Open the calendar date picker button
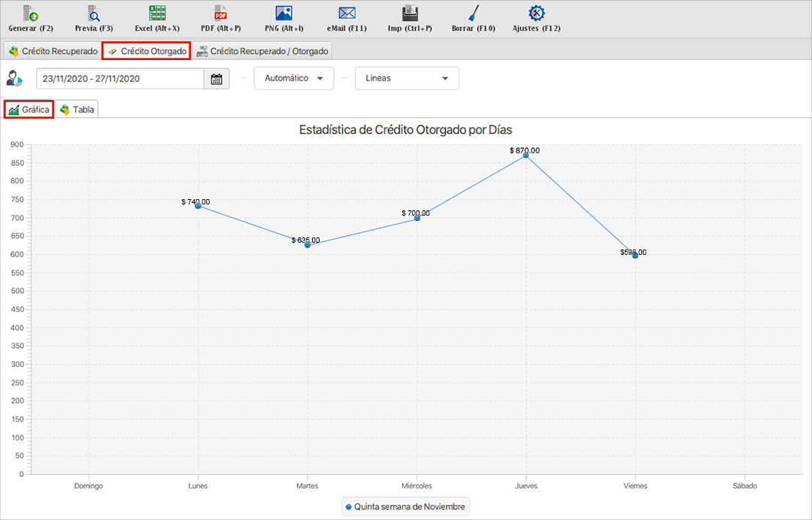 point(217,79)
